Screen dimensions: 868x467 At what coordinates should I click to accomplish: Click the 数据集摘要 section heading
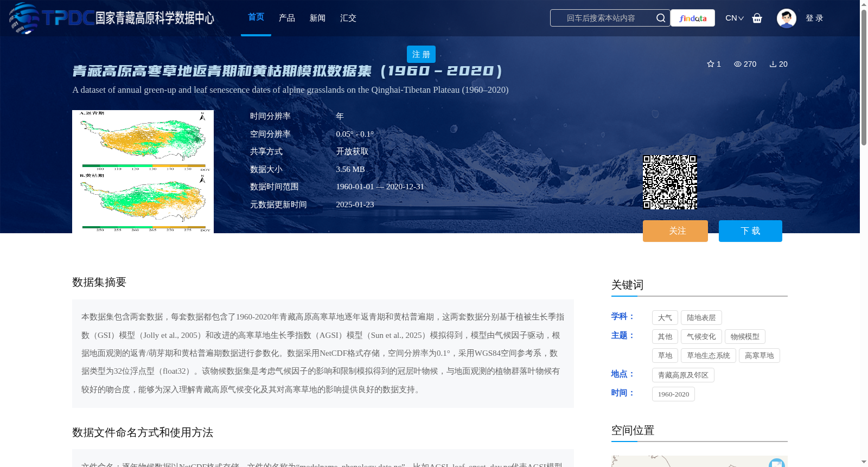99,282
